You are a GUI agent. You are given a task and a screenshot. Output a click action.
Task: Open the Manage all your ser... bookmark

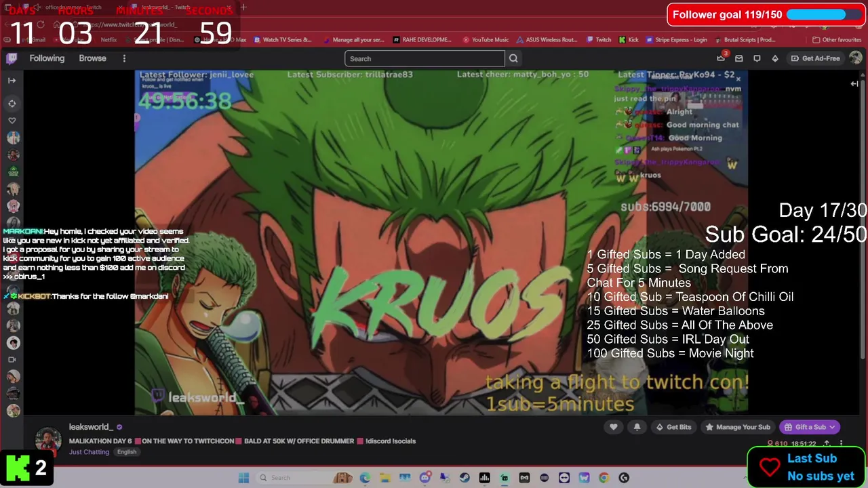353,40
